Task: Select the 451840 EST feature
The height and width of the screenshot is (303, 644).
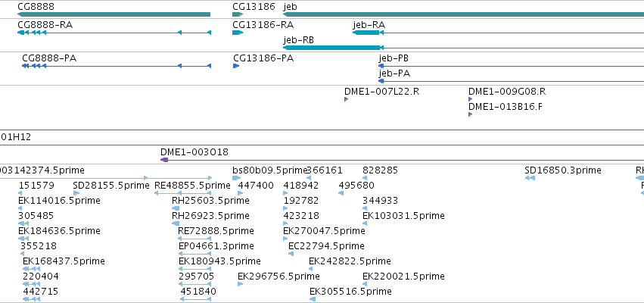Action: click(x=195, y=299)
